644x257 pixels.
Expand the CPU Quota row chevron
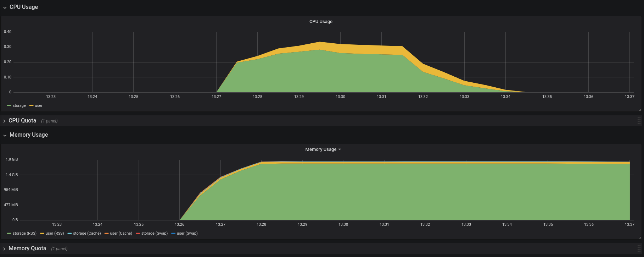pyautogui.click(x=4, y=121)
